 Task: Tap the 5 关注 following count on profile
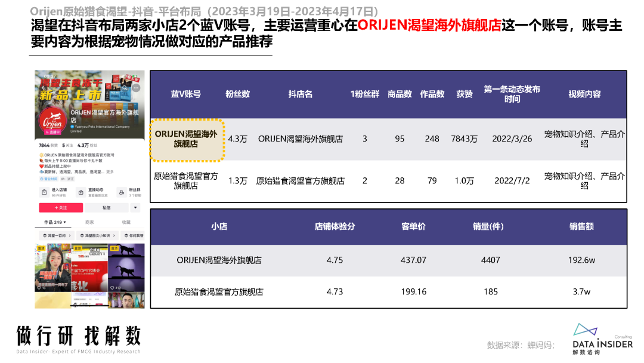coord(67,145)
